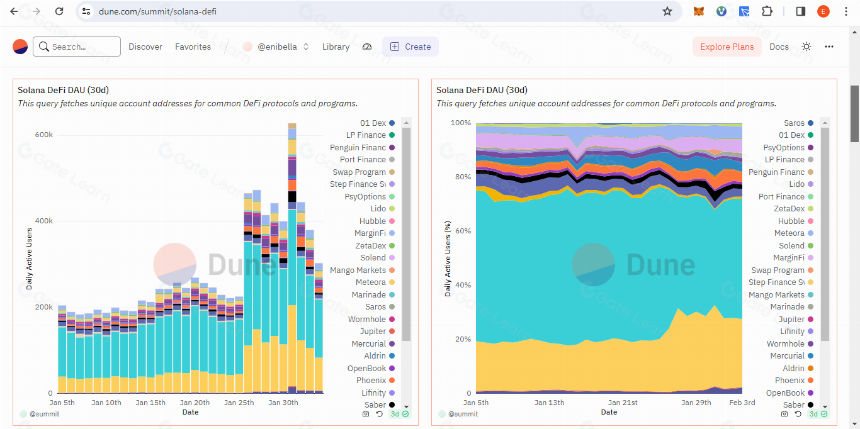Open site information icon in address bar
860x429 pixels.
86,11
